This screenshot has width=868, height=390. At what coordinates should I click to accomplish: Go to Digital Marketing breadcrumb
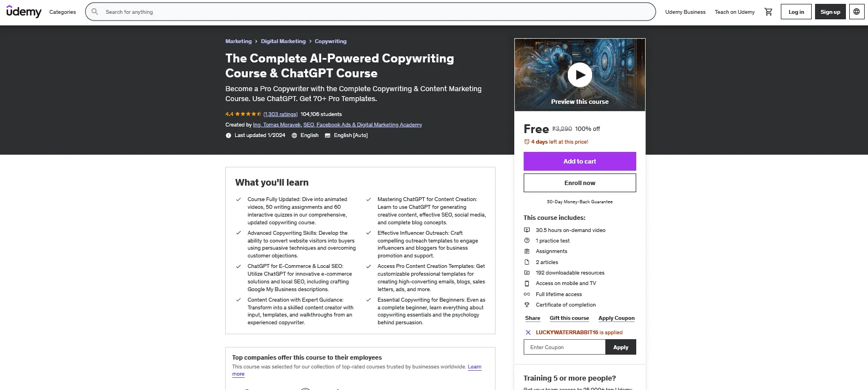283,41
